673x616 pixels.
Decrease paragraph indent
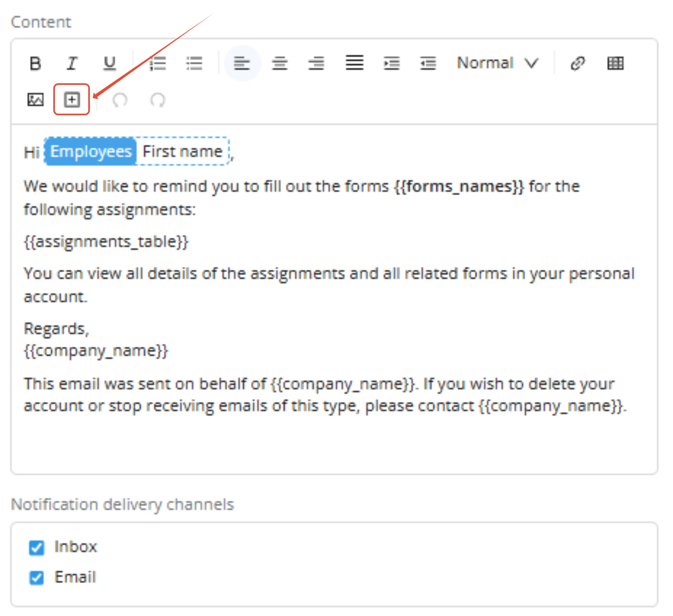coord(428,63)
